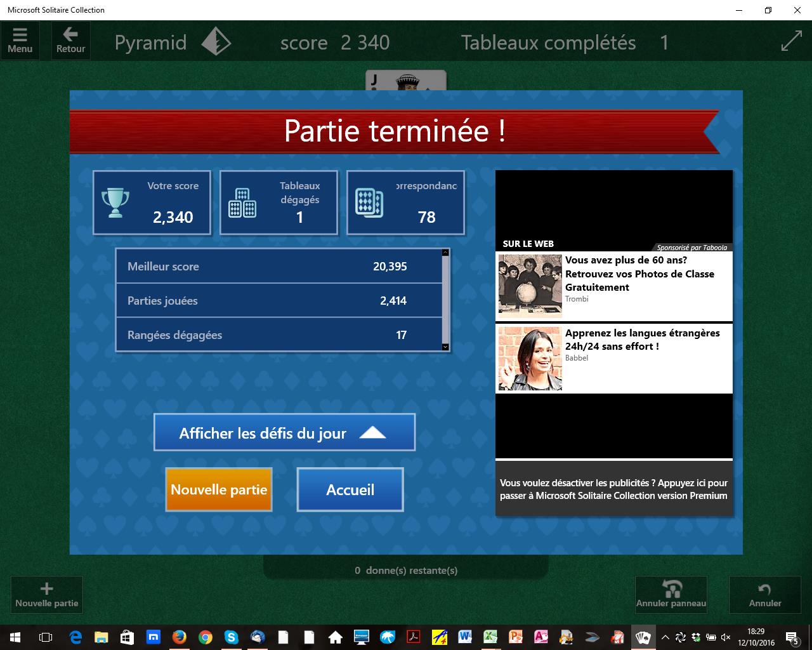The height and width of the screenshot is (650, 812).
Task: Click the Retour back arrow
Action: pyautogui.click(x=70, y=41)
